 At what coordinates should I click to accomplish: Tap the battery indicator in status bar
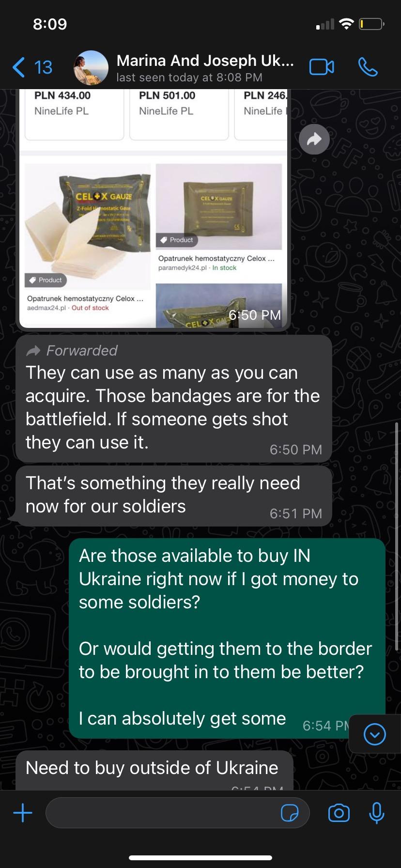[371, 24]
